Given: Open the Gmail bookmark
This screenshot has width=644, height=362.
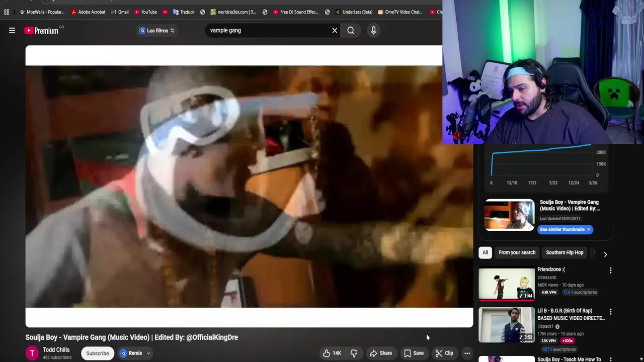Looking at the screenshot, I should 119,12.
